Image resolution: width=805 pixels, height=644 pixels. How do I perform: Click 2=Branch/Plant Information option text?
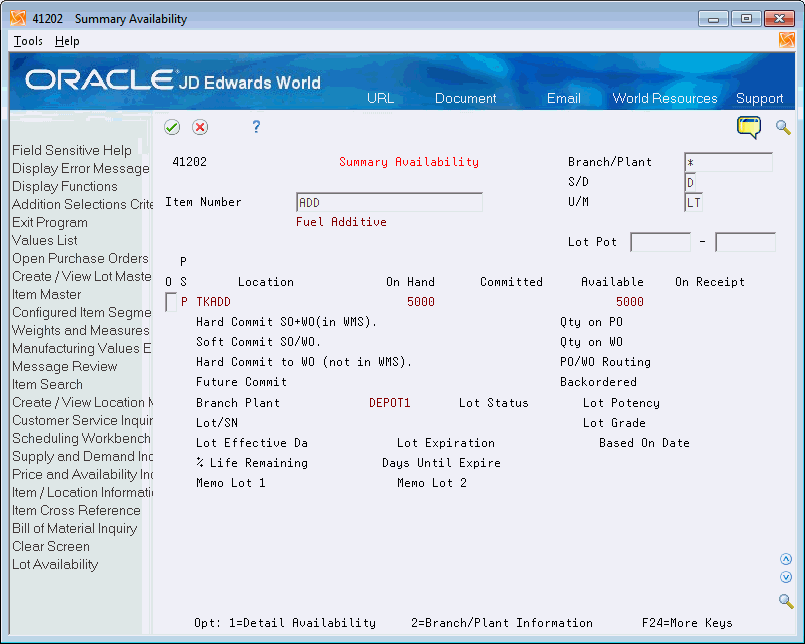[x=502, y=623]
